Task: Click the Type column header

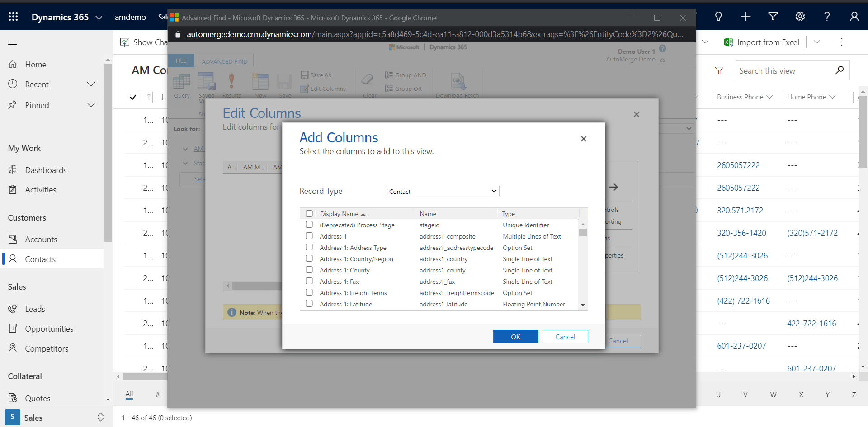Action: tap(509, 214)
